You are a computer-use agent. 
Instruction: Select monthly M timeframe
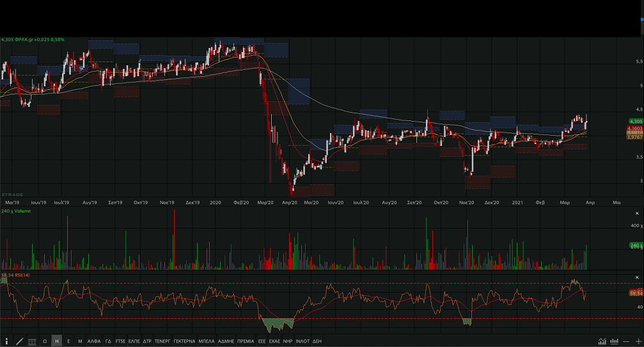click(x=80, y=341)
